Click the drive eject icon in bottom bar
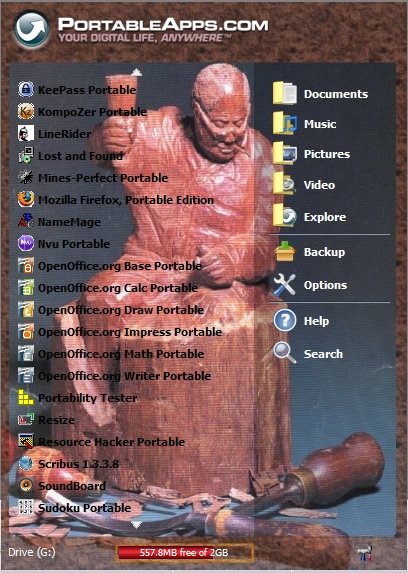The height and width of the screenshot is (573, 408). coord(365,553)
